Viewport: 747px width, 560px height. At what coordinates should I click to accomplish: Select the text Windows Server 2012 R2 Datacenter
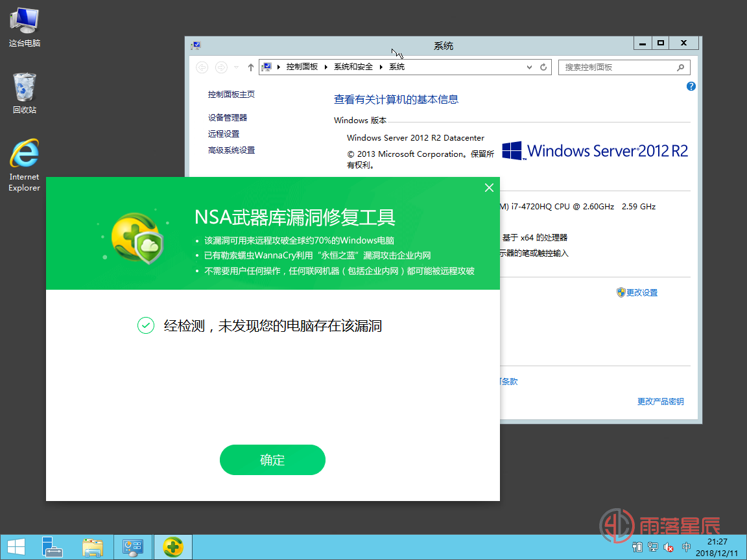(x=416, y=137)
